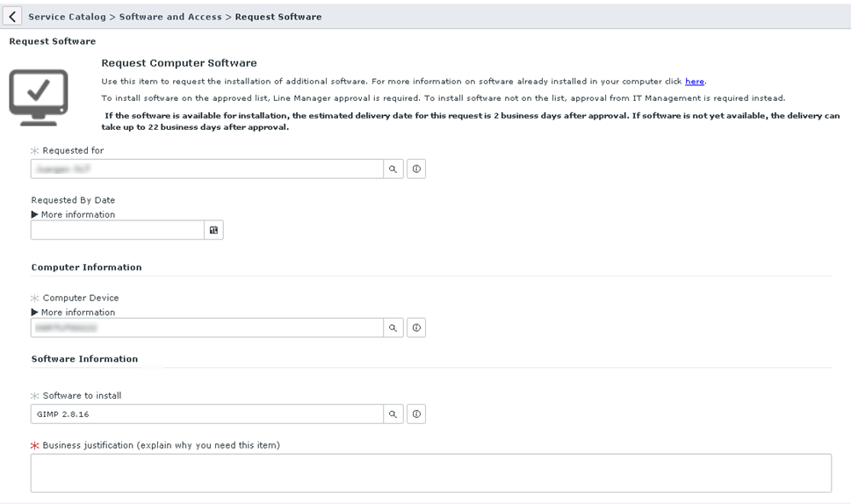Click the Computer Device input field

tap(206, 328)
